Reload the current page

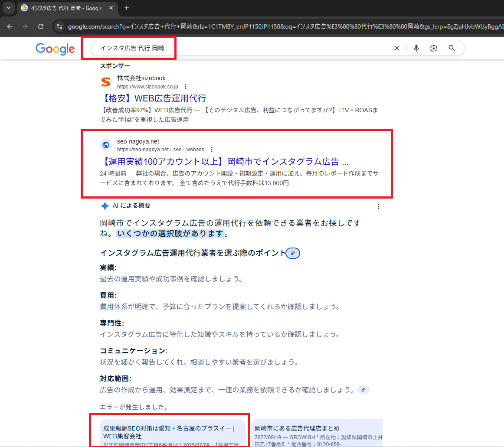pyautogui.click(x=41, y=26)
